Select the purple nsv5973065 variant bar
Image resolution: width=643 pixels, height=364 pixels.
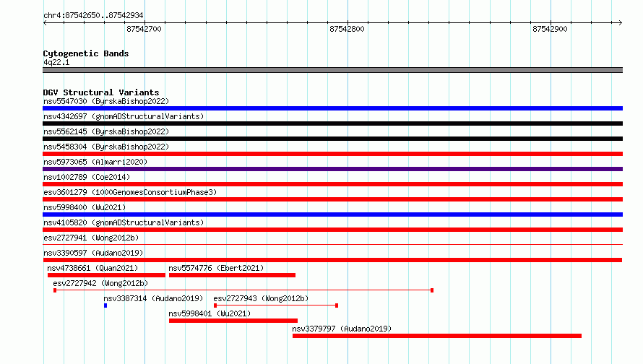[332, 169]
